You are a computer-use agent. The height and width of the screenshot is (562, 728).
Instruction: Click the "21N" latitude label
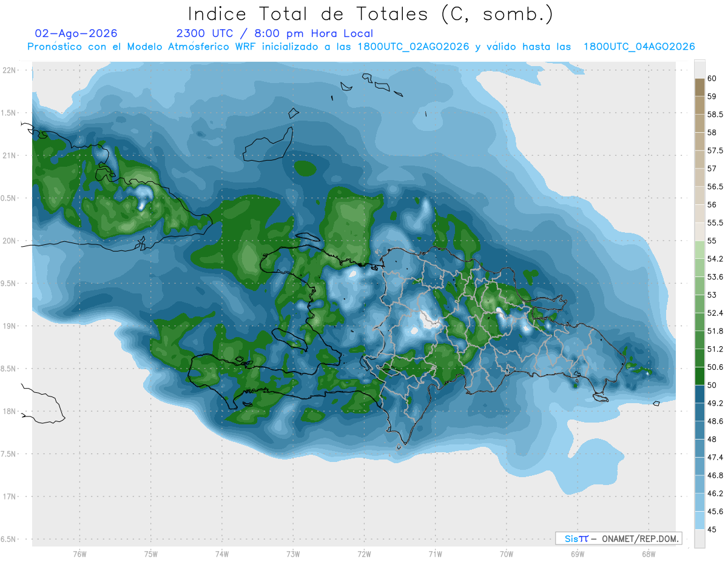click(x=9, y=155)
